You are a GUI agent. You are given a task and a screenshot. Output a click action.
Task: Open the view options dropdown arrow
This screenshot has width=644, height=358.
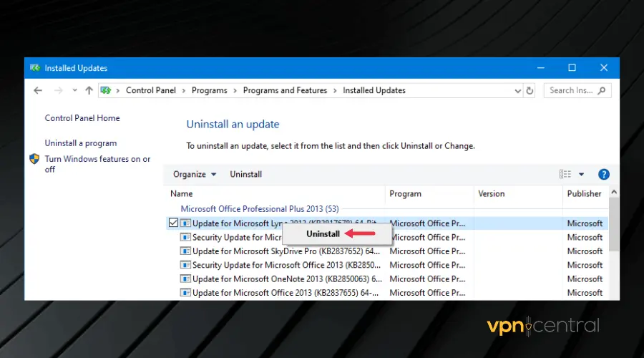(x=581, y=174)
